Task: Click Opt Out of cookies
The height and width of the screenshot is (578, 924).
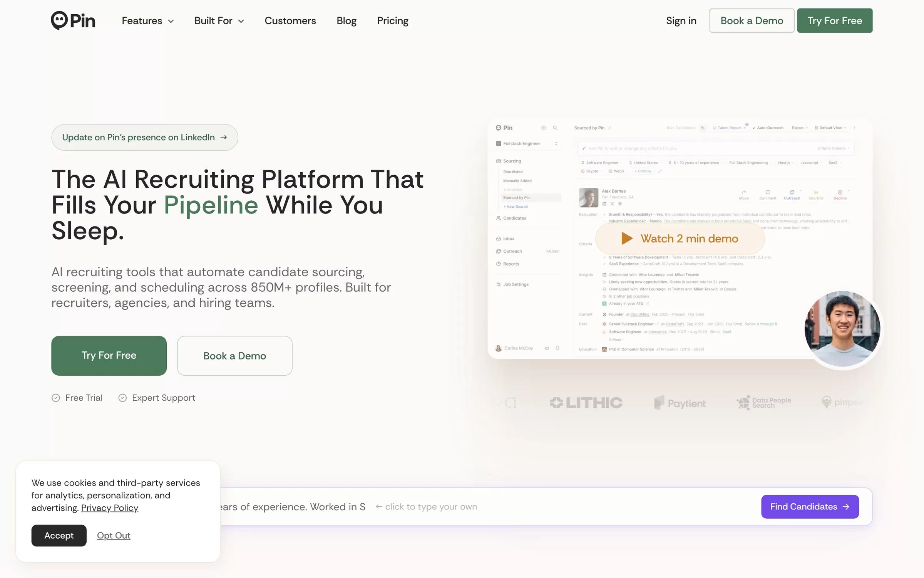Action: coord(114,535)
